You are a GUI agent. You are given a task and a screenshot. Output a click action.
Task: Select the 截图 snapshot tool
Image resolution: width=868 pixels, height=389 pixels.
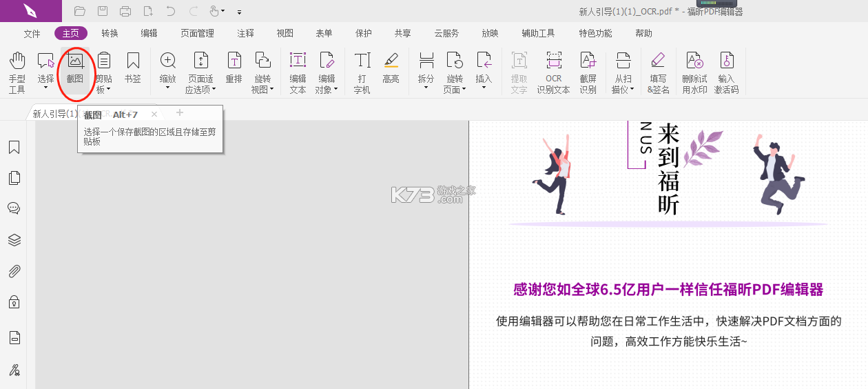[x=74, y=72]
